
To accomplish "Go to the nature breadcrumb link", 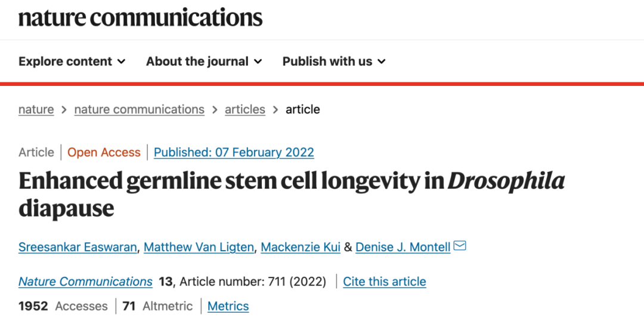I will pos(36,109).
